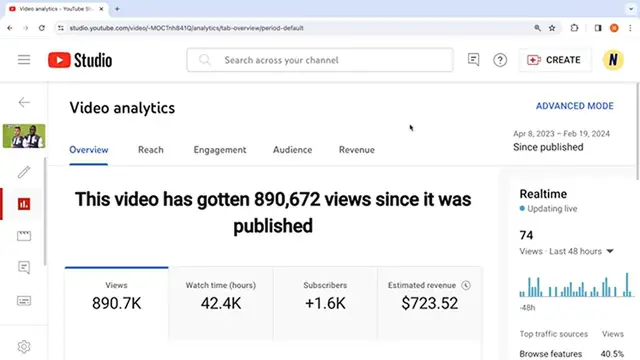Focus the Search across your channel field
Image resolution: width=640 pixels, height=360 pixels.
(320, 60)
